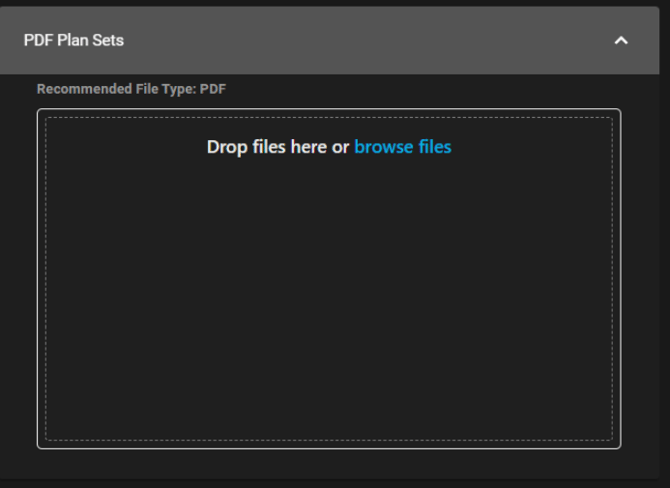Click the Recommended File Type: PDF label
This screenshot has height=488, width=670.
tap(131, 89)
